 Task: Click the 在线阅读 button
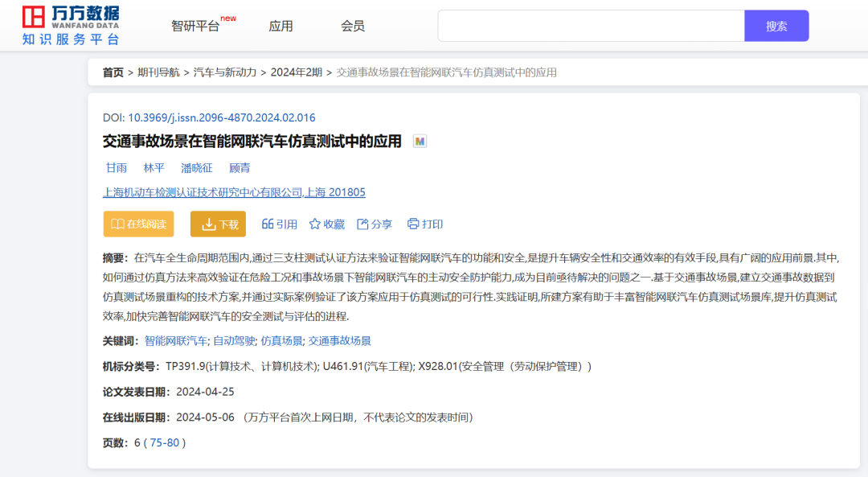[x=138, y=224]
